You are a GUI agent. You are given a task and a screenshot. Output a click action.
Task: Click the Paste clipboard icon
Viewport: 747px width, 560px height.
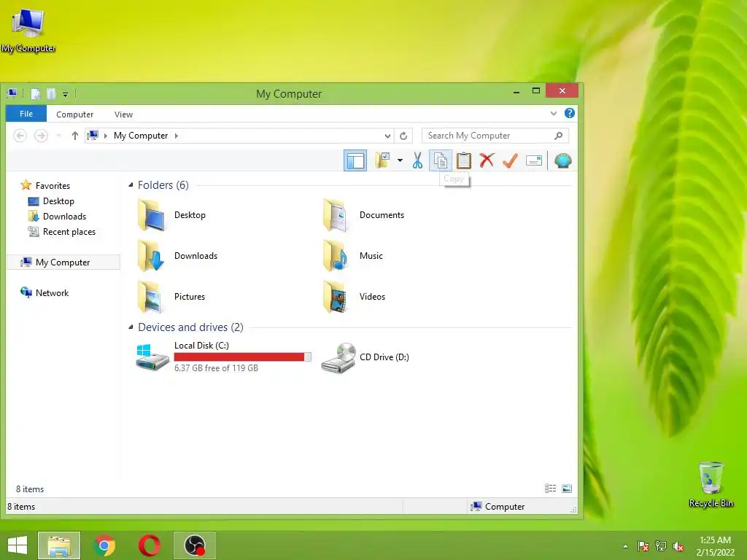pos(463,160)
